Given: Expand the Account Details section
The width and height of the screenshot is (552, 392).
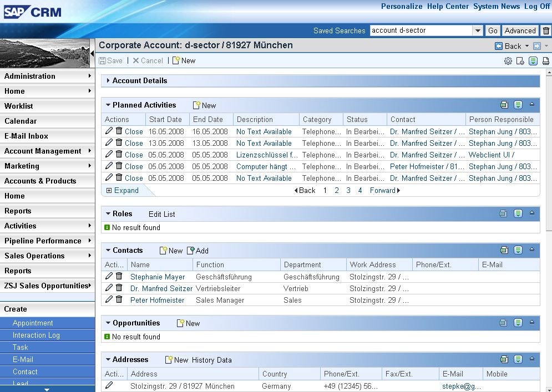Looking at the screenshot, I should [x=107, y=81].
